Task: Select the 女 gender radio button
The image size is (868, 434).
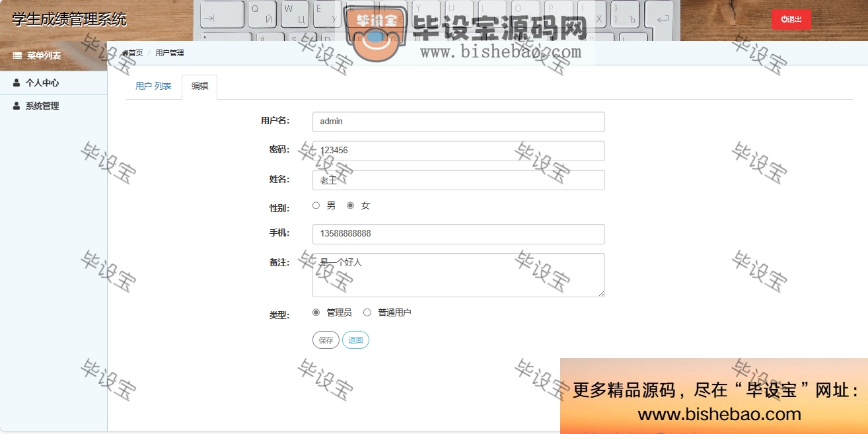Action: click(350, 205)
